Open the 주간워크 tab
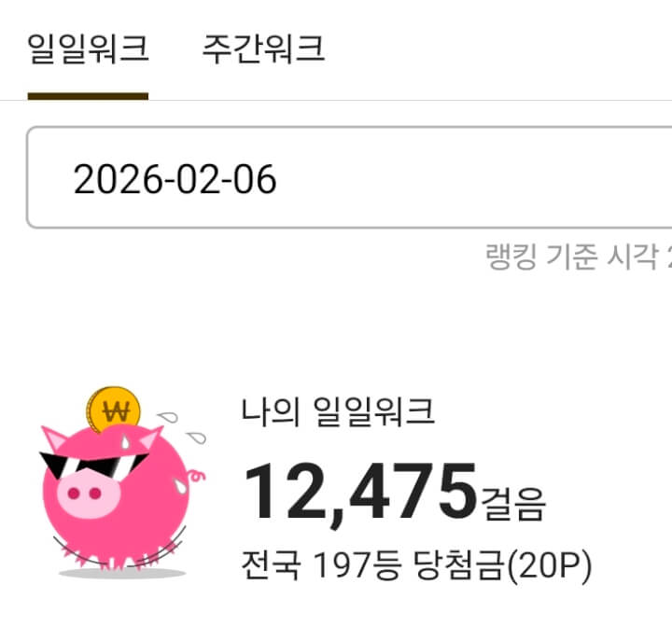The height and width of the screenshot is (626, 672). (x=263, y=49)
